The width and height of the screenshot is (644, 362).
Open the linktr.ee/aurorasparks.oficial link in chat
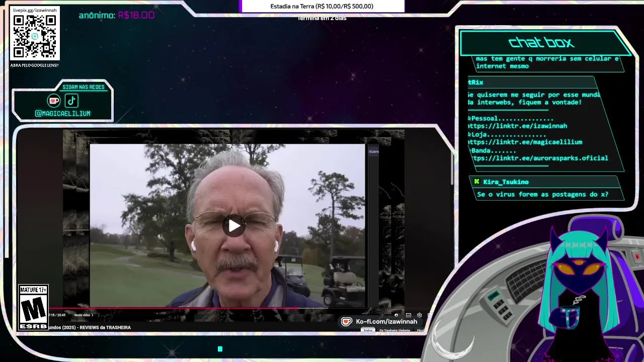tap(538, 158)
